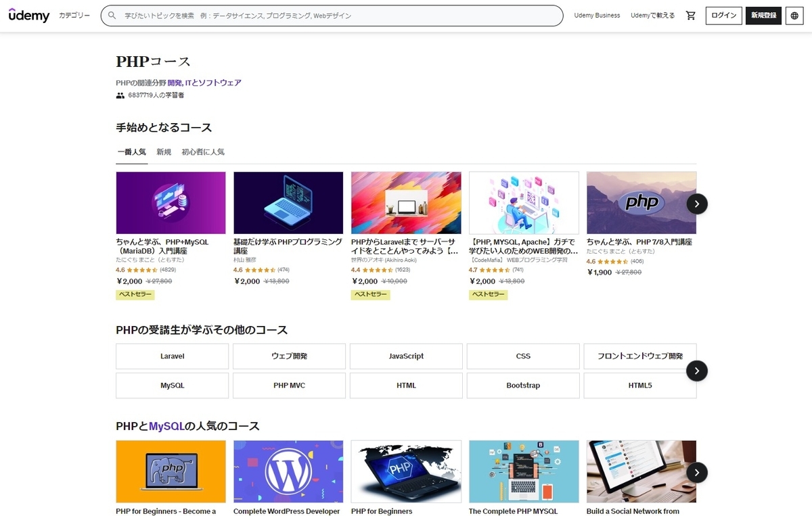
Task: Click the ウェブ開発 topic button
Action: coord(289,356)
